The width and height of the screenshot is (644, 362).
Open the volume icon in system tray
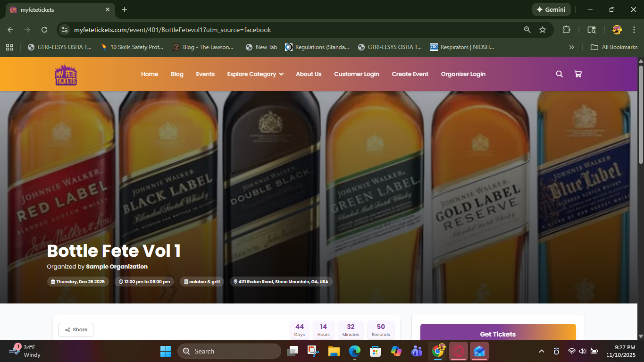pyautogui.click(x=582, y=351)
